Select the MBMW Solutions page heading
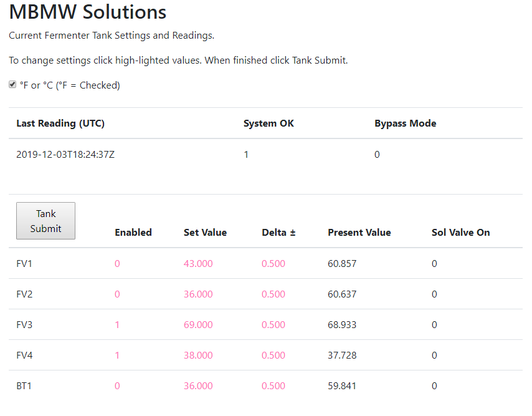Viewport: 532px width, 416px height. [x=88, y=12]
